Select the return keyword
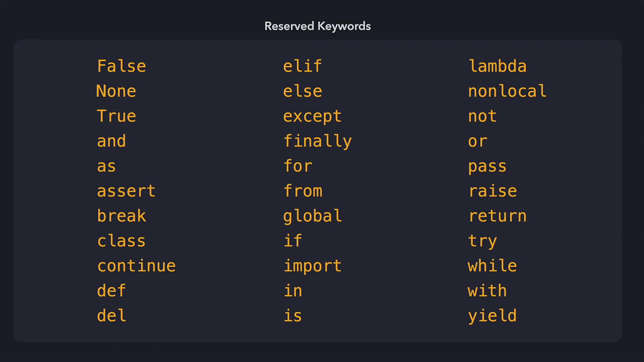The width and height of the screenshot is (644, 362). point(497,216)
